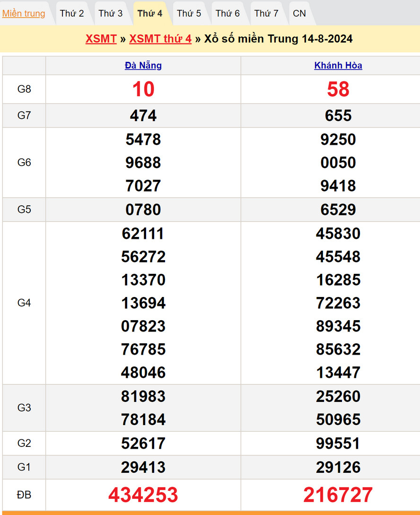Screen dimensions: 420x515
Task: Click Đà Nẵng G8 result 10
Action: [x=143, y=89]
